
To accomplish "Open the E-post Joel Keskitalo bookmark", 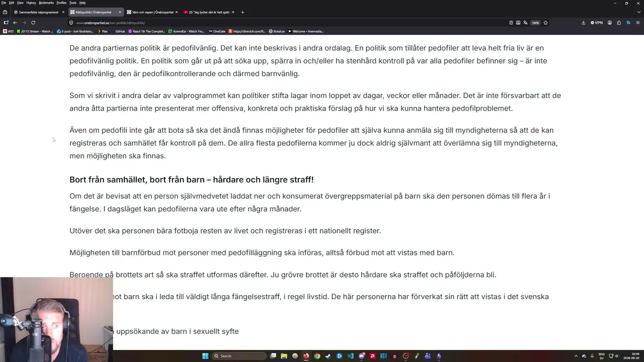I will 75,31.
